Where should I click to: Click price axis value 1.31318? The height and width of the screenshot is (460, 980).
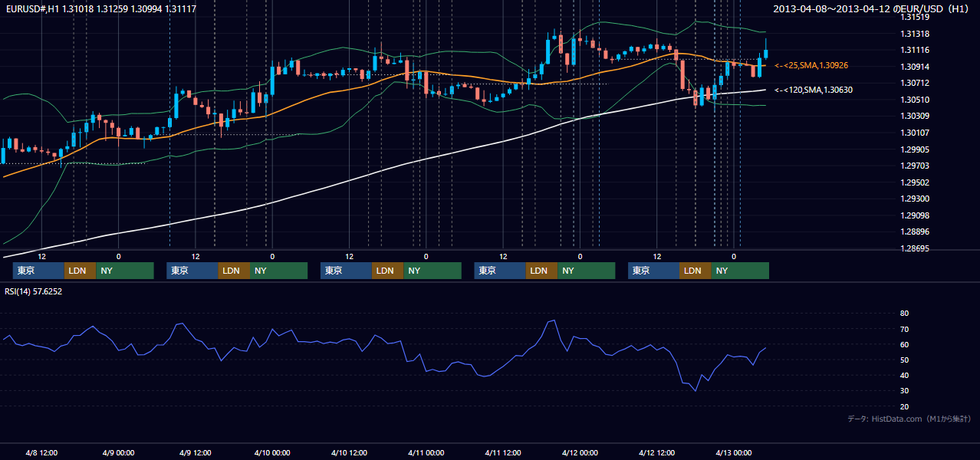(x=915, y=34)
